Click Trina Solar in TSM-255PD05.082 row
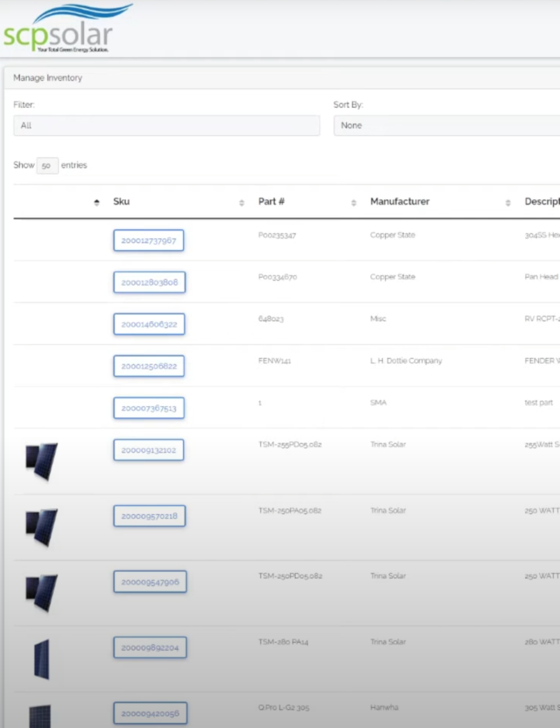The width and height of the screenshot is (560, 728). (x=388, y=445)
